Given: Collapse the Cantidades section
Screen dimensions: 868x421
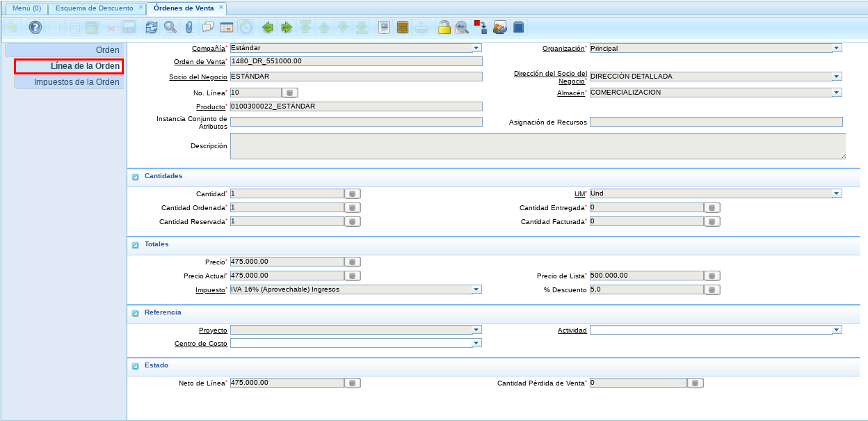Looking at the screenshot, I should click(136, 177).
